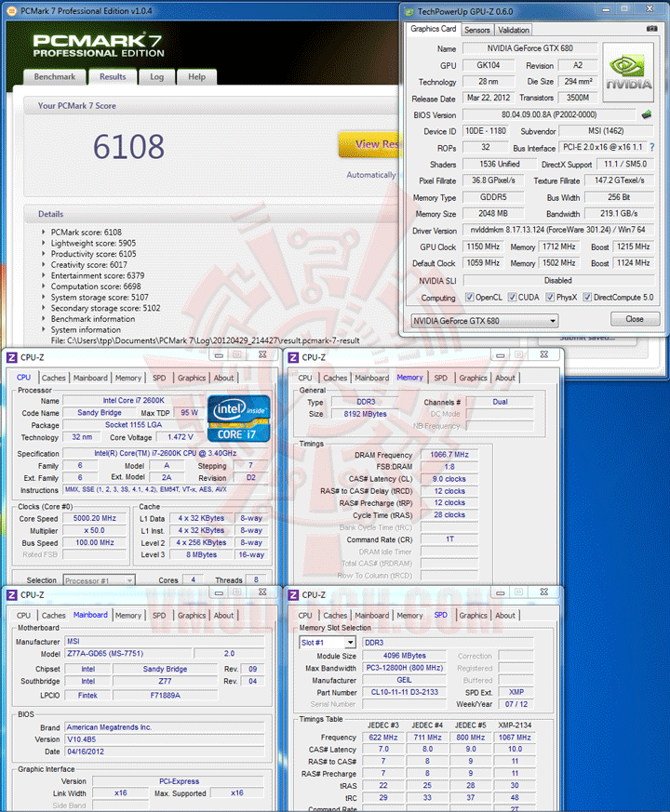Click the XMP-2134 frequency 1067 MHz cell

click(x=515, y=738)
